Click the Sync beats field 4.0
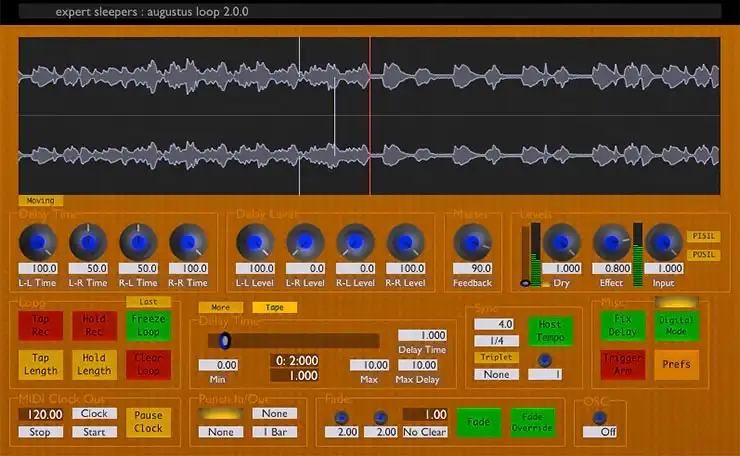Viewport: 740px width, 456px height. 494,324
